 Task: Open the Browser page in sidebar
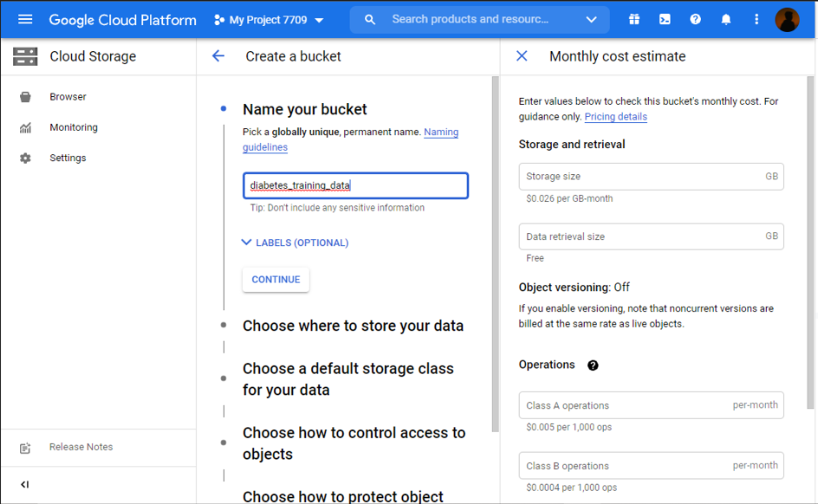coord(68,96)
